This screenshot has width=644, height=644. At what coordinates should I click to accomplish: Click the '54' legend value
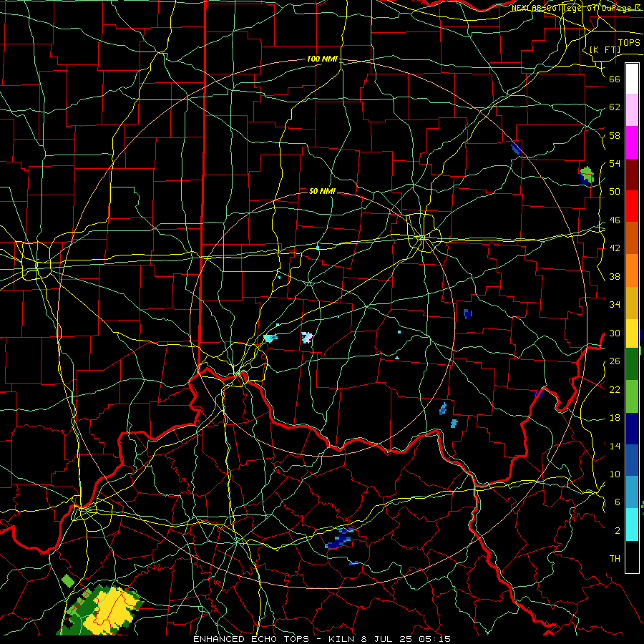point(615,163)
